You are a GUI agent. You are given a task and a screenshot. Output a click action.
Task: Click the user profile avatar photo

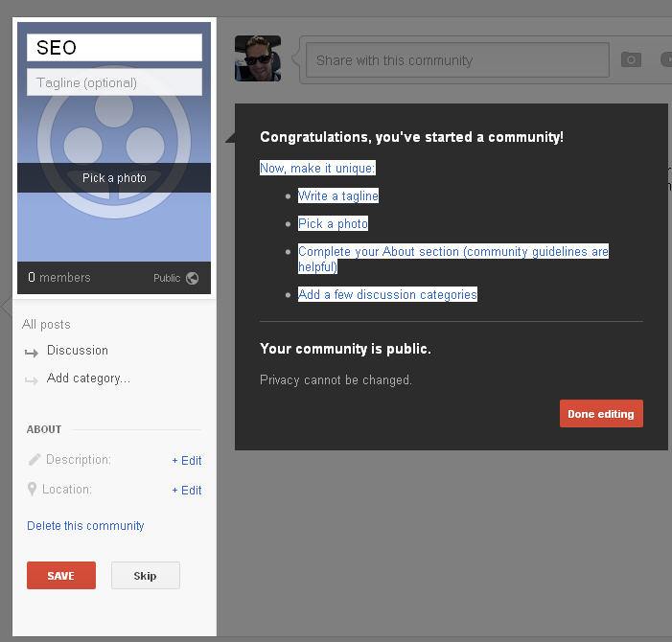pos(258,58)
